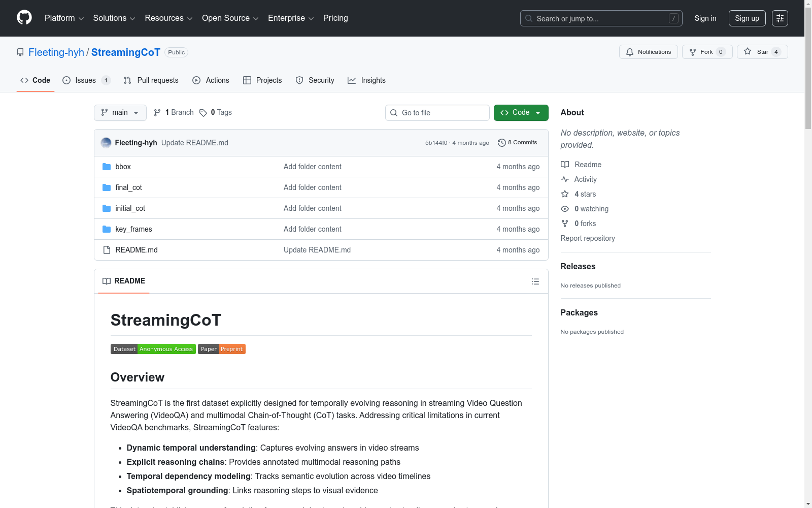Click the book icon on README tab
812x508 pixels.
107,281
